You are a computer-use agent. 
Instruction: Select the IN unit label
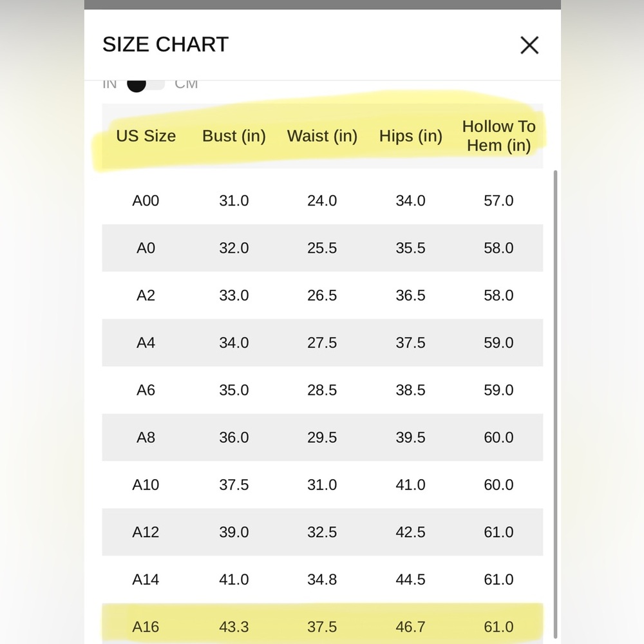(109, 84)
